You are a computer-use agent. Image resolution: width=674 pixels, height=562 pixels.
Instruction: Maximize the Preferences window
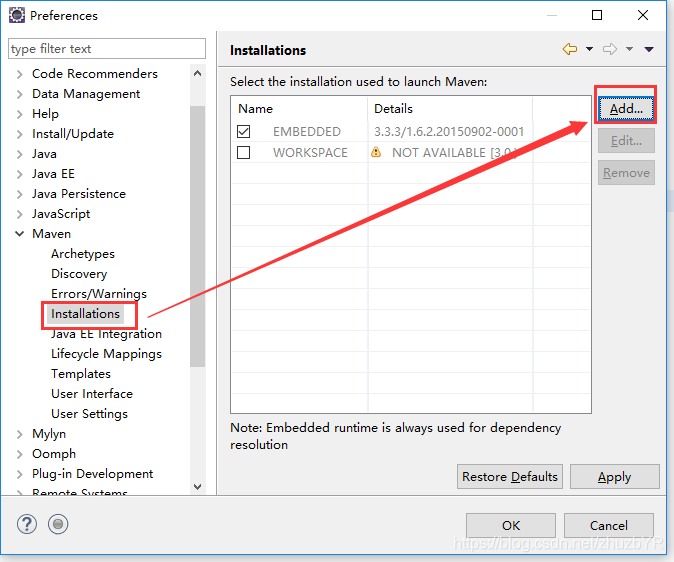tap(597, 15)
